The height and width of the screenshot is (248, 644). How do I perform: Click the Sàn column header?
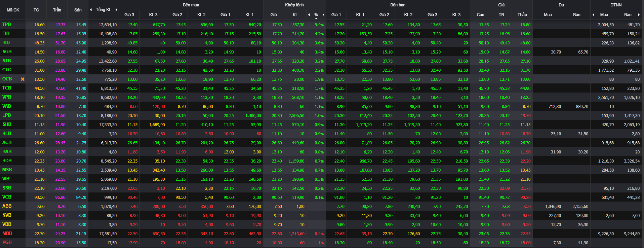click(x=78, y=10)
